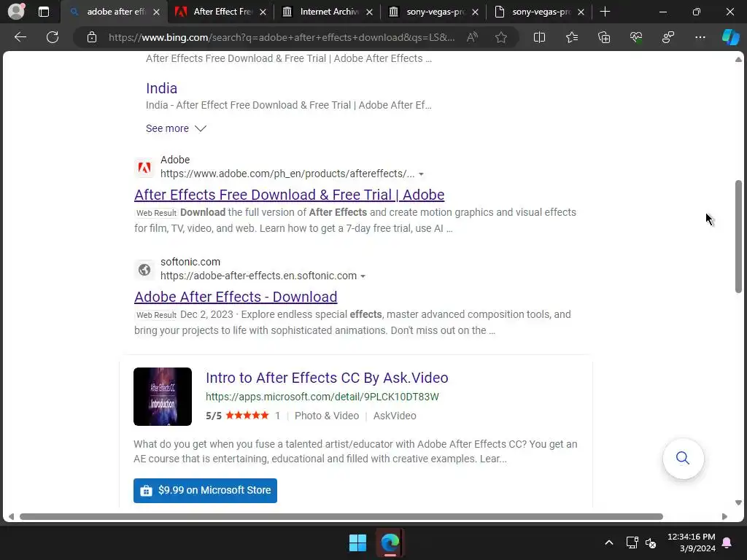Switch to the Internet Archive tab
This screenshot has width=747, height=560.
[328, 12]
